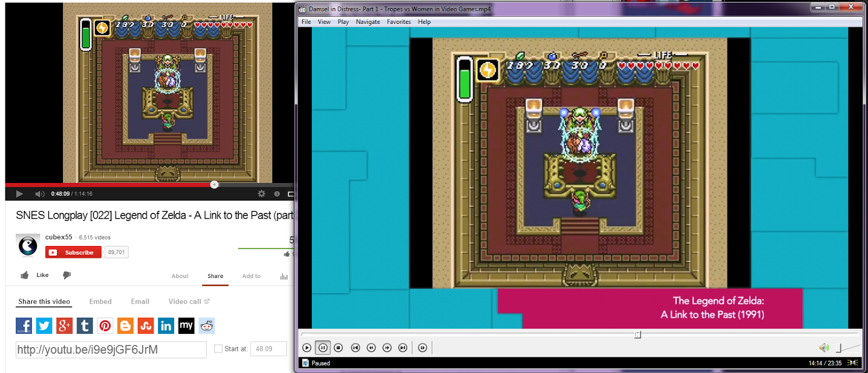Switch to the Embed sub-tab

(x=100, y=301)
